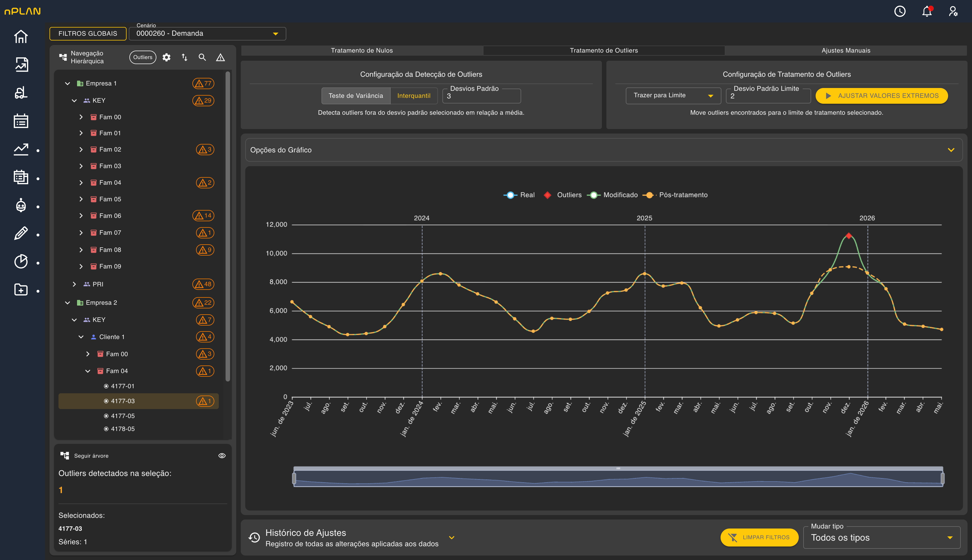
Task: Collapse the Empresa 1 tree node
Action: click(x=68, y=83)
